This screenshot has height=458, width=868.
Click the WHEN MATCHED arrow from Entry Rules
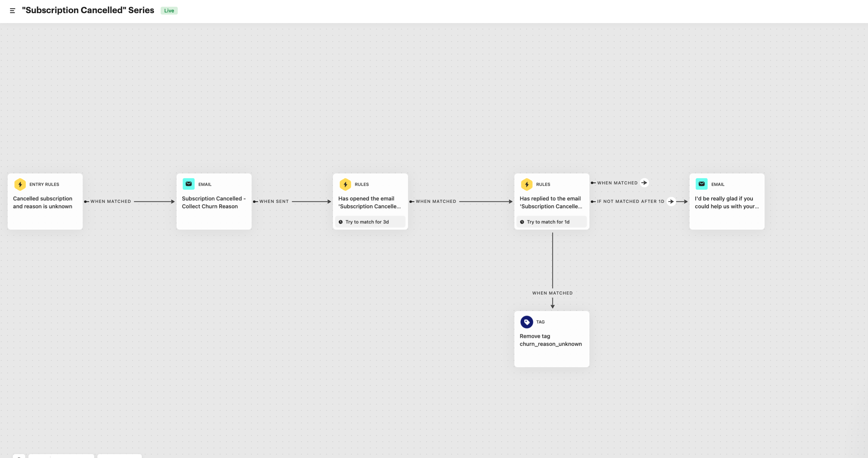(x=110, y=201)
